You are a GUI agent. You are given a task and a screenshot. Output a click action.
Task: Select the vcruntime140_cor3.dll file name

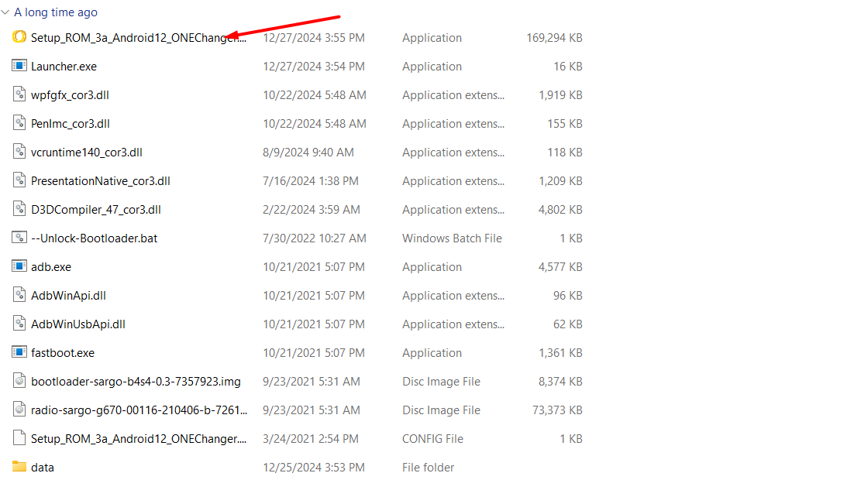pos(87,153)
